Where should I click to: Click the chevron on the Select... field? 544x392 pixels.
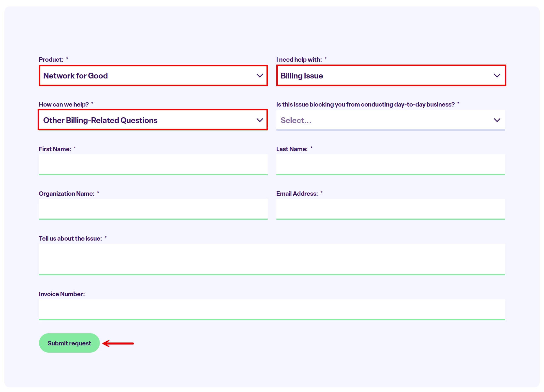point(497,120)
